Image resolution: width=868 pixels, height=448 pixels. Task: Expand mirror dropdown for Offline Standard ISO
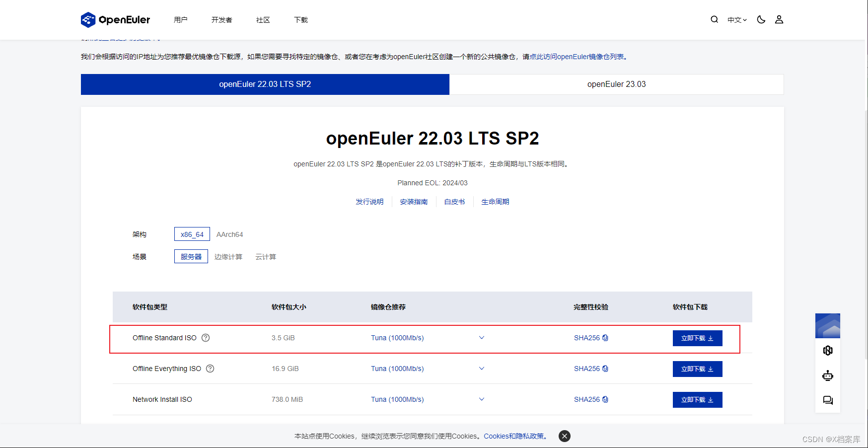[481, 338]
